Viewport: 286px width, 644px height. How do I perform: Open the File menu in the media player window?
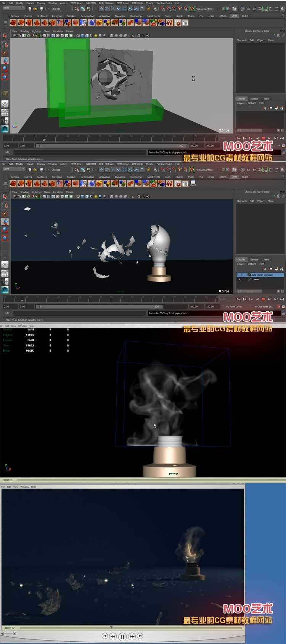[x=3, y=487]
